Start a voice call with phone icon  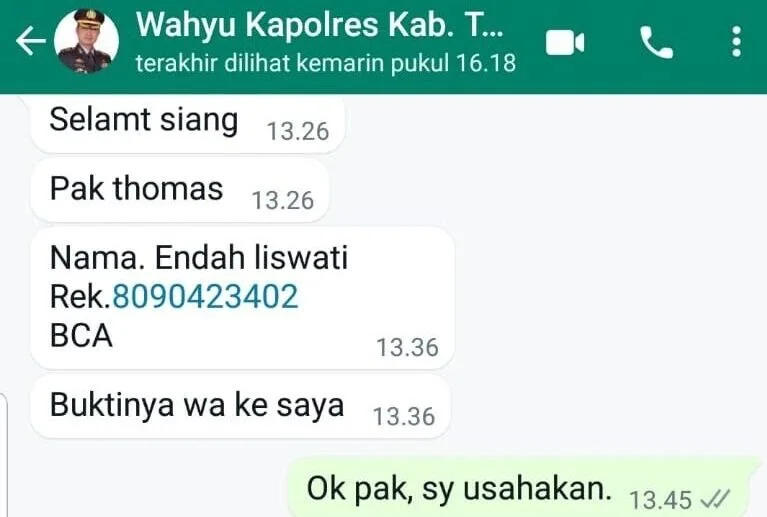coord(656,43)
